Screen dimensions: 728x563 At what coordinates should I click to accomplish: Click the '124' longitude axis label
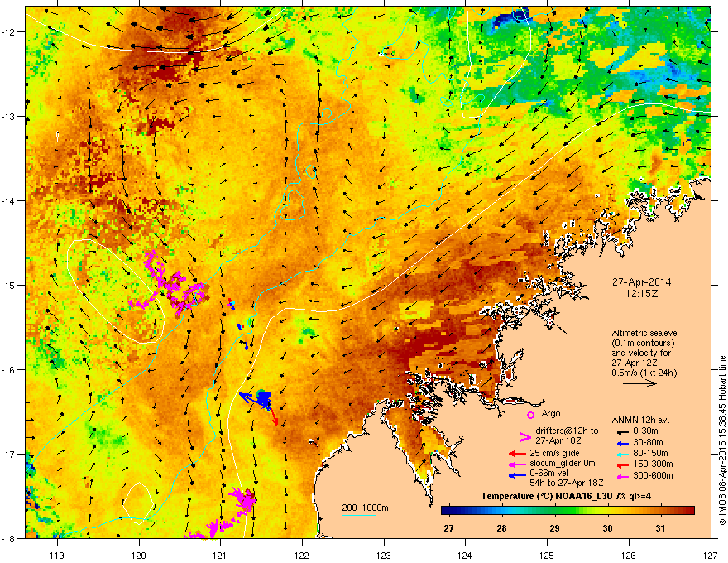(465, 555)
